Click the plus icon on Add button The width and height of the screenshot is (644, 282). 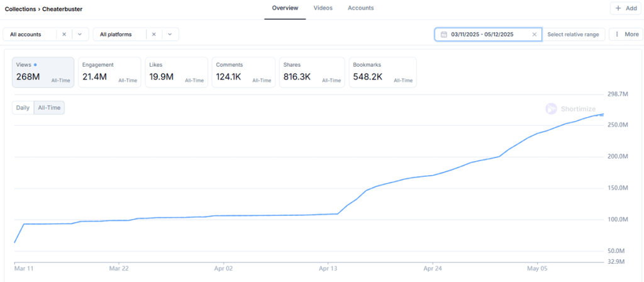coord(618,8)
